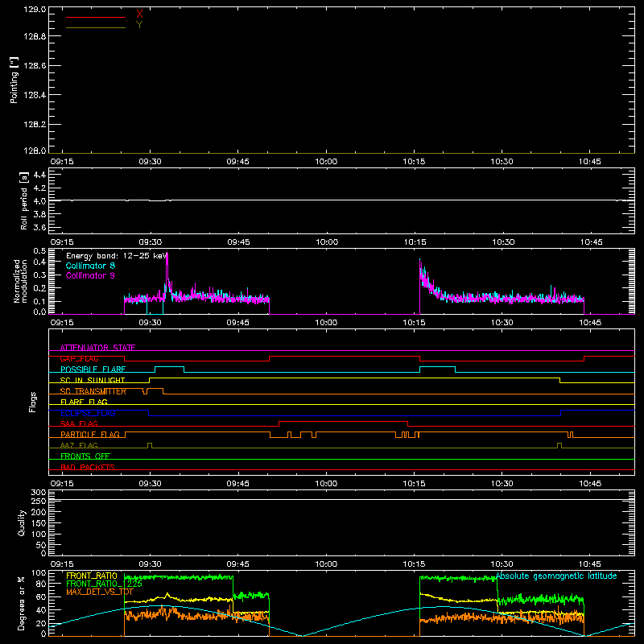Viewport: 644px width, 644px height.
Task: Click the SC_IN_SUNLIGHT flag label
Action: 93,380
